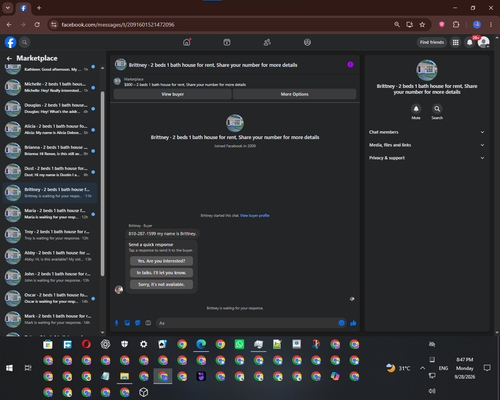Expand the Chat members section
The width and height of the screenshot is (500, 400).
click(x=427, y=132)
